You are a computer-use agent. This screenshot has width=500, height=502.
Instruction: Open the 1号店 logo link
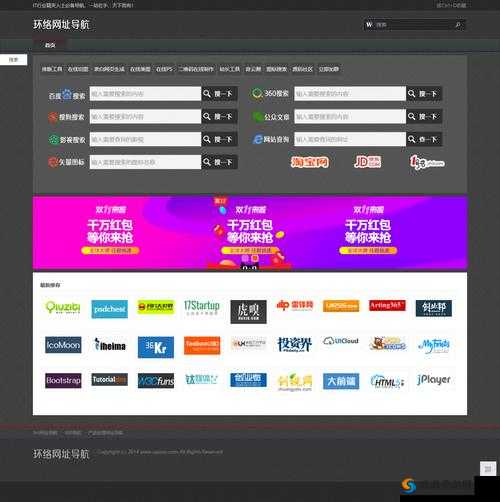click(427, 162)
